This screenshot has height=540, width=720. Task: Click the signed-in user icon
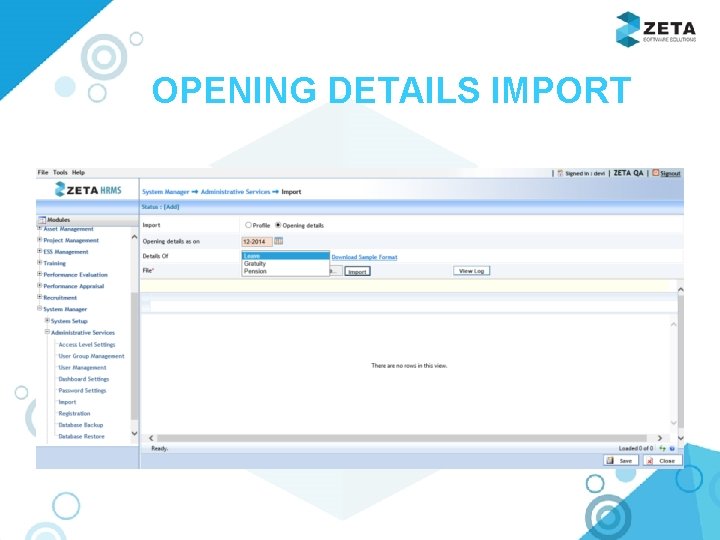(560, 173)
